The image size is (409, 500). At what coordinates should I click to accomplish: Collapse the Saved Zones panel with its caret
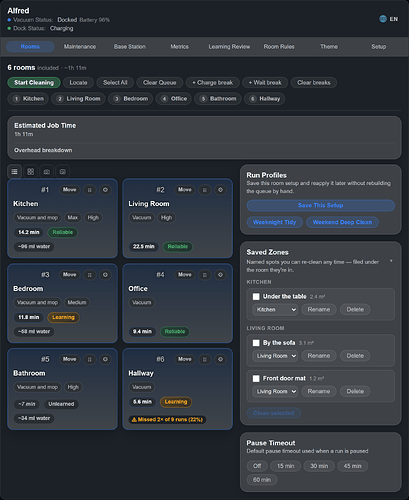point(391,261)
